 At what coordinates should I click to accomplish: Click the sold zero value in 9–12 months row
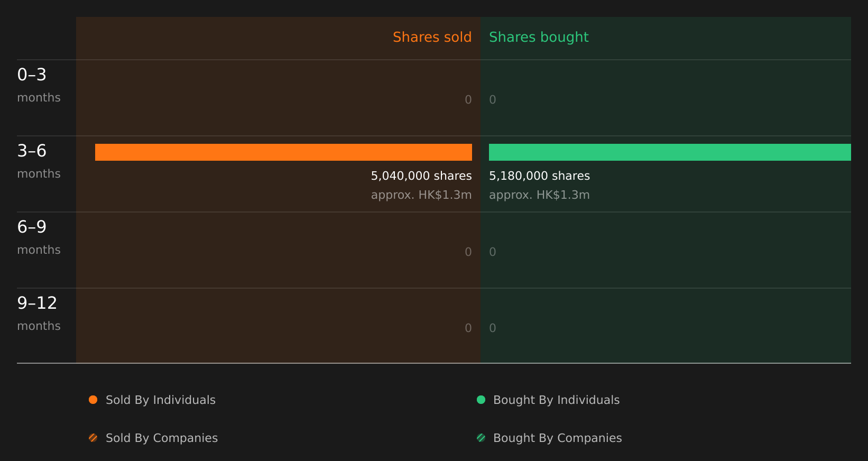[x=468, y=328]
